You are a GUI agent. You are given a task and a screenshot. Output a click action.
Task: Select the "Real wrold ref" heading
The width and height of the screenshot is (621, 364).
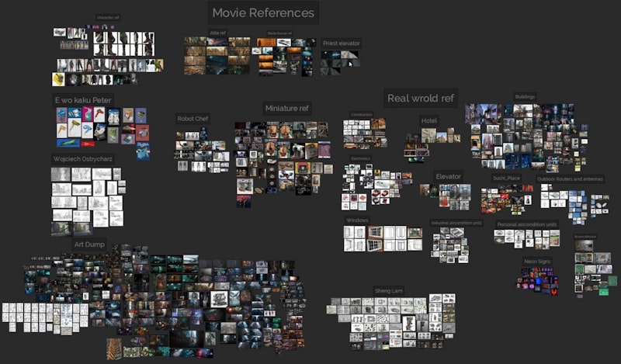(x=421, y=98)
